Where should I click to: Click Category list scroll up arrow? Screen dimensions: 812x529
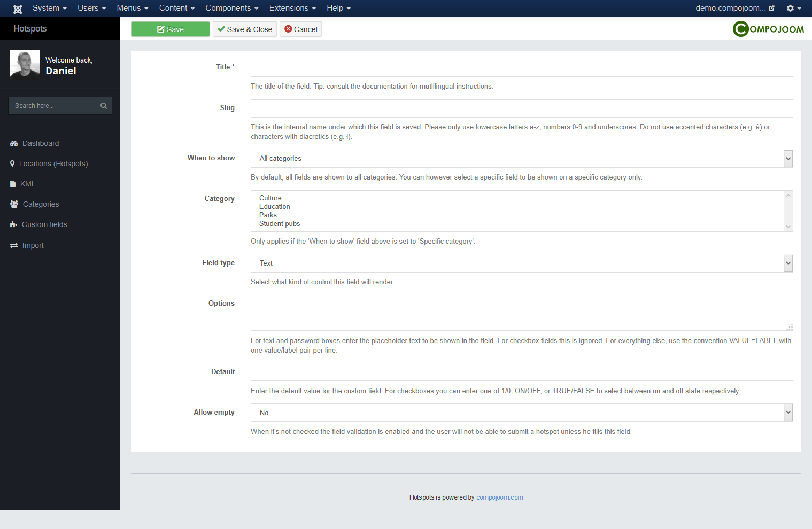pos(788,195)
